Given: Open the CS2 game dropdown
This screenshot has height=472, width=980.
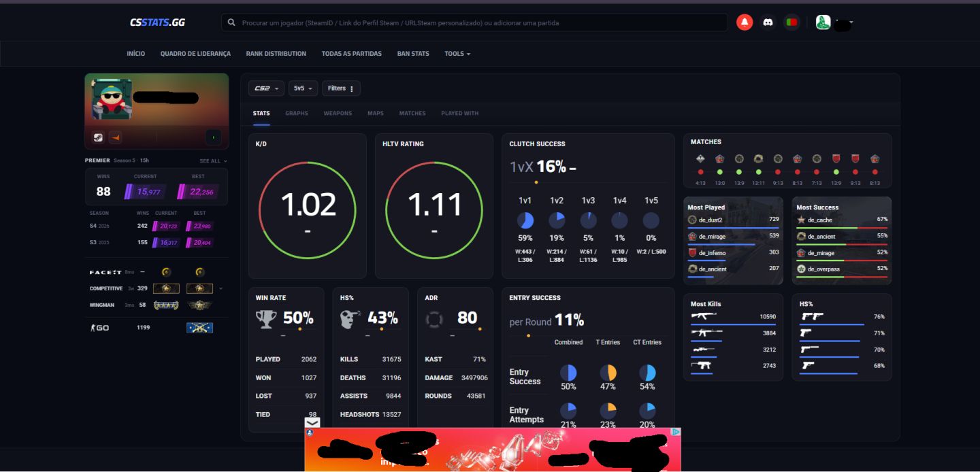Looking at the screenshot, I should [266, 88].
